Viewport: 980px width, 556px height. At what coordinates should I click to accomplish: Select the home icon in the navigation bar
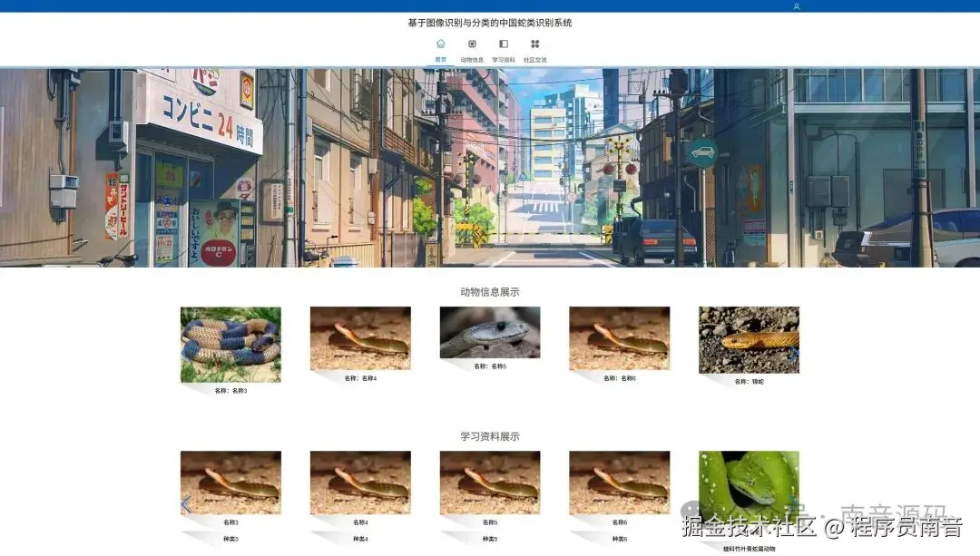440,44
